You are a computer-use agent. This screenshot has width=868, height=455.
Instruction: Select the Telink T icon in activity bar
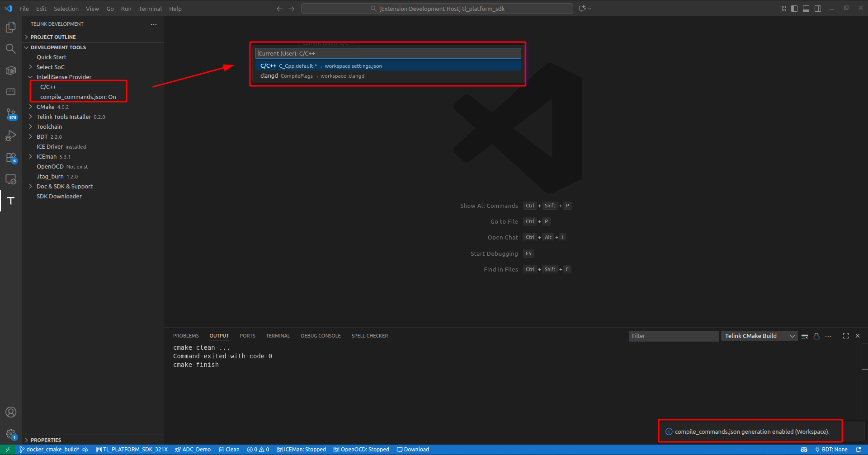11,201
